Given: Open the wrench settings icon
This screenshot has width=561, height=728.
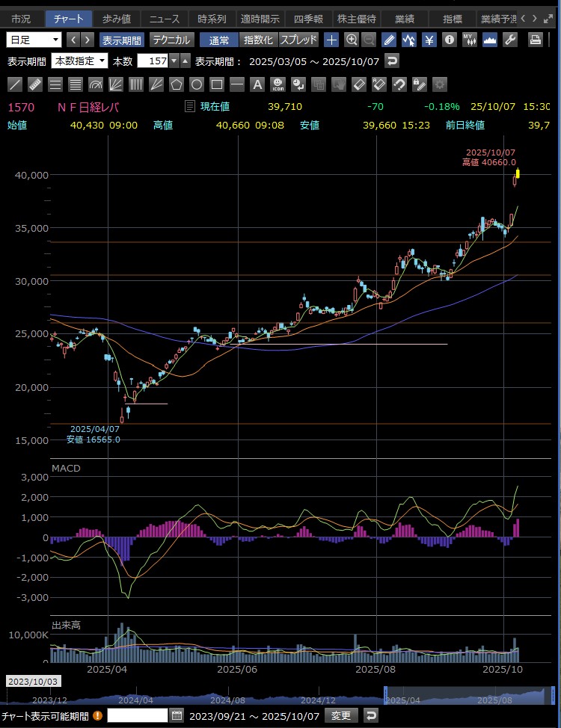Looking at the screenshot, I should [x=510, y=40].
